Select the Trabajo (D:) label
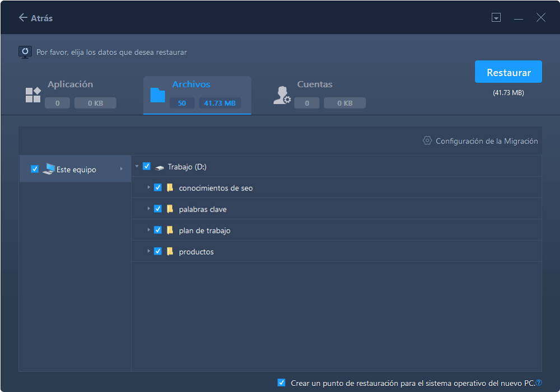The image size is (560, 392). (187, 167)
